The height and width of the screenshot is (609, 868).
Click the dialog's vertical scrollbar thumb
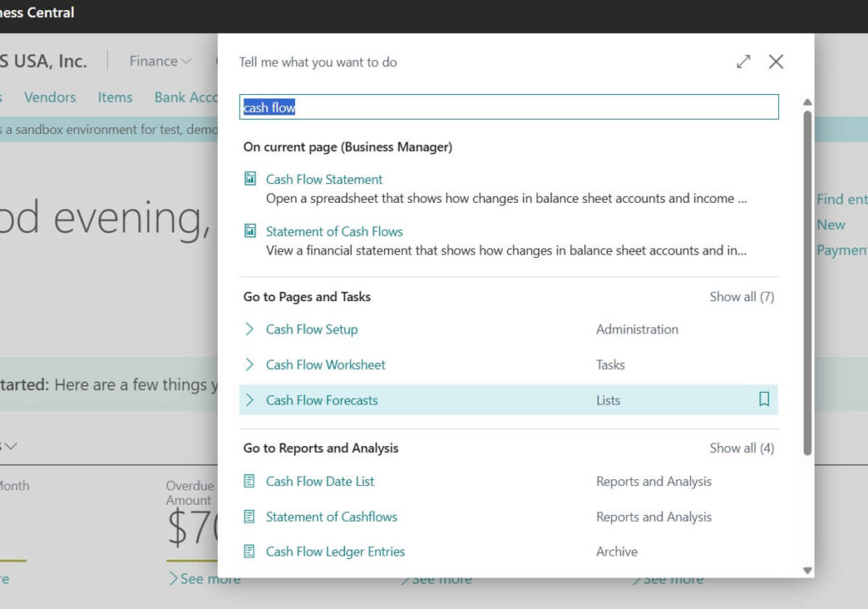808,282
